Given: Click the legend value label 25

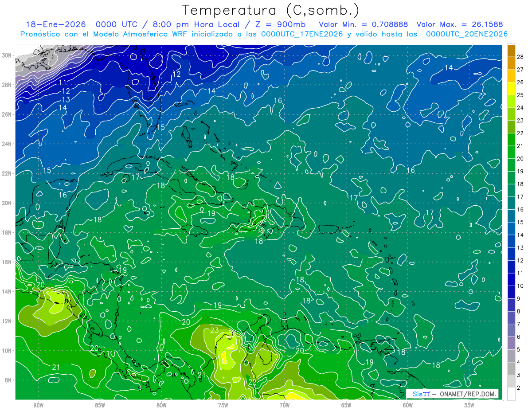Looking at the screenshot, I should pyautogui.click(x=520, y=95).
